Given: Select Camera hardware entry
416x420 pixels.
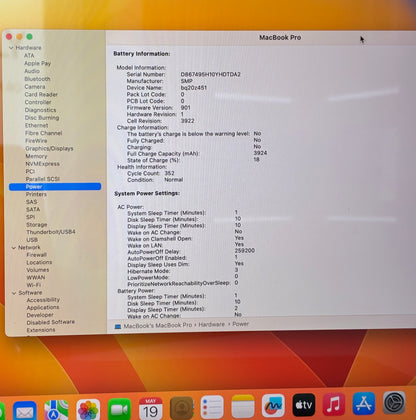Looking at the screenshot, I should pyautogui.click(x=35, y=87).
